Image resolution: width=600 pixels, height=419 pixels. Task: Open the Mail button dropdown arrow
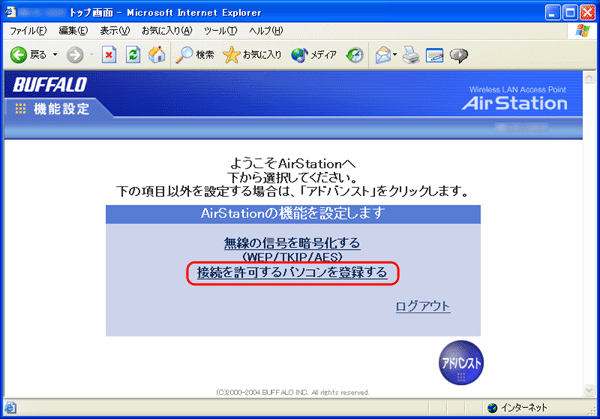coord(395,55)
